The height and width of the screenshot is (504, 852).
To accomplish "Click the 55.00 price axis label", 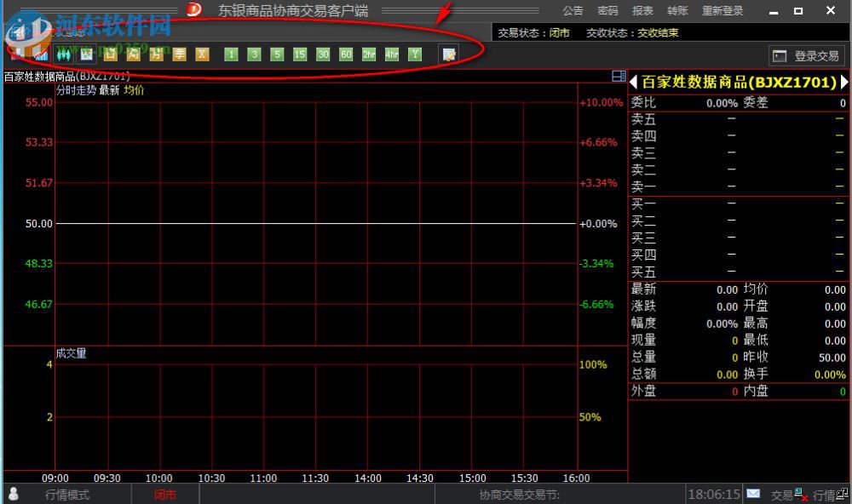I will click(39, 102).
